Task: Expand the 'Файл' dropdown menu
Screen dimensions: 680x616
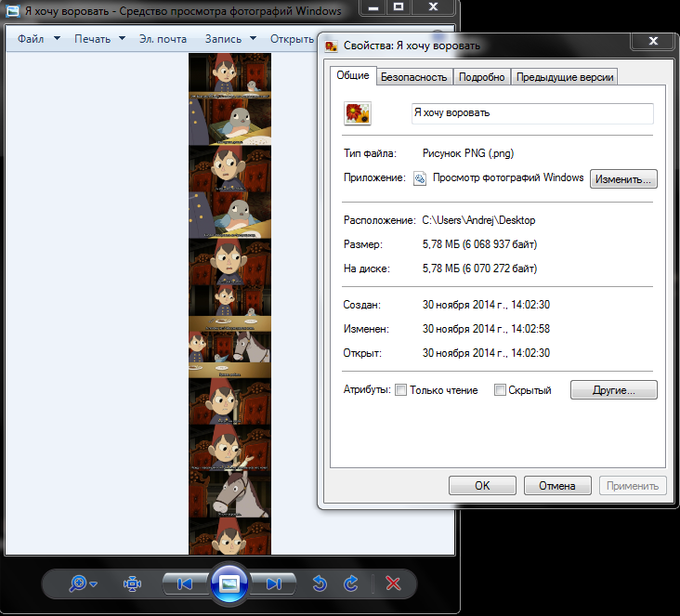Action: coord(38,39)
